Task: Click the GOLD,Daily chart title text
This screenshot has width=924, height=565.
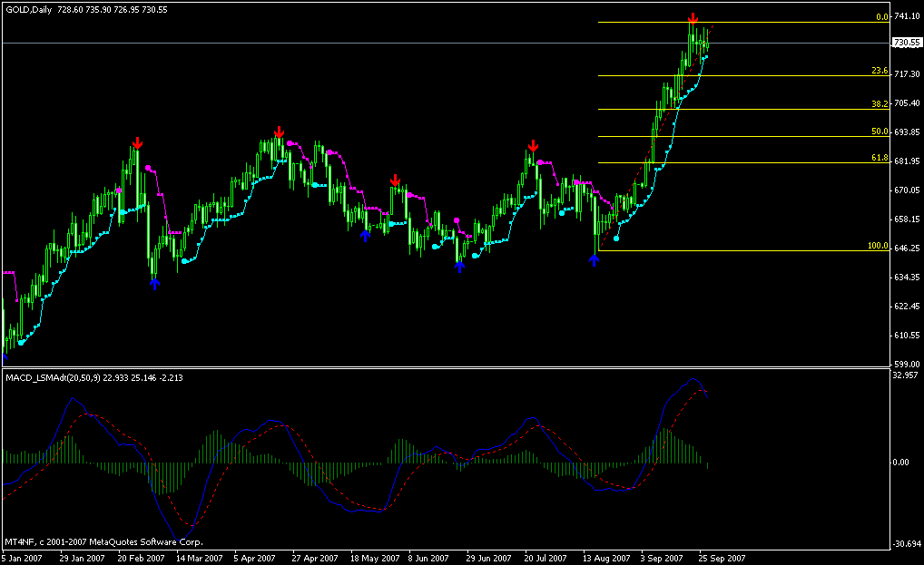Action: coord(27,7)
